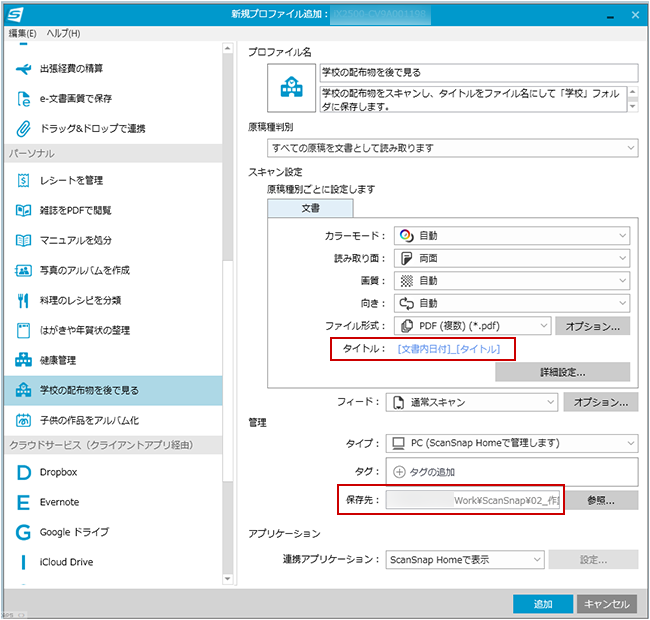
Task: Open the フィード dropdown showing 通常スキャン
Action: (x=472, y=402)
